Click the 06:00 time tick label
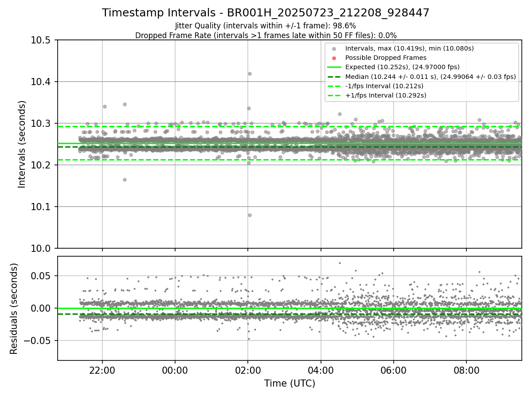The width and height of the screenshot is (532, 399). coord(394,370)
